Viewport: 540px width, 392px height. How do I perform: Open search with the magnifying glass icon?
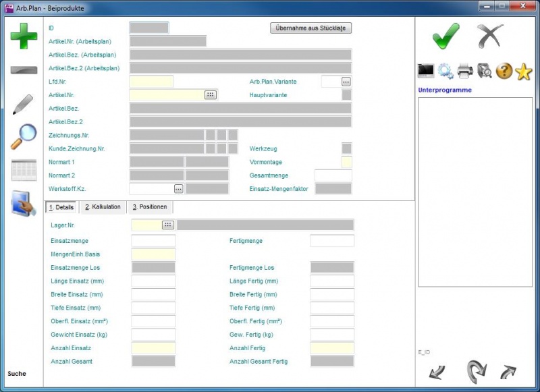24,137
